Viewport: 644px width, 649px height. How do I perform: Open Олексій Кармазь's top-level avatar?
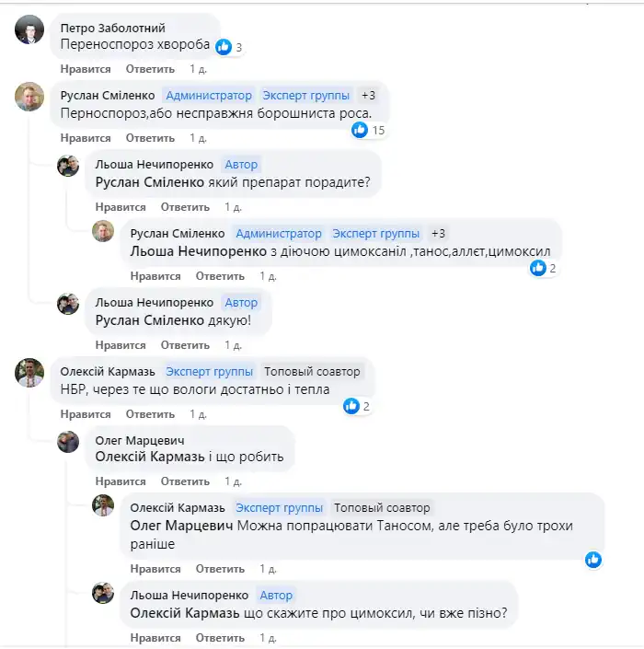pyautogui.click(x=29, y=373)
